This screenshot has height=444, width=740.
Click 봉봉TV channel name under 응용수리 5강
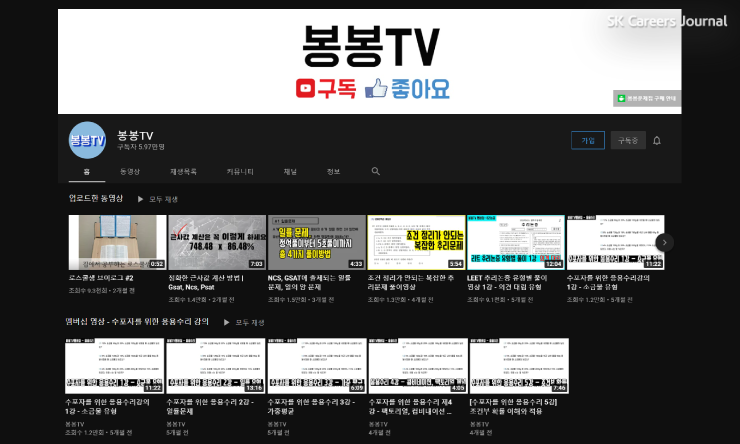pos(479,425)
